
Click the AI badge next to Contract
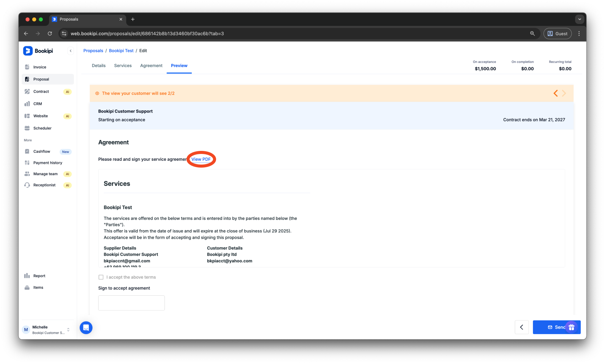point(67,92)
